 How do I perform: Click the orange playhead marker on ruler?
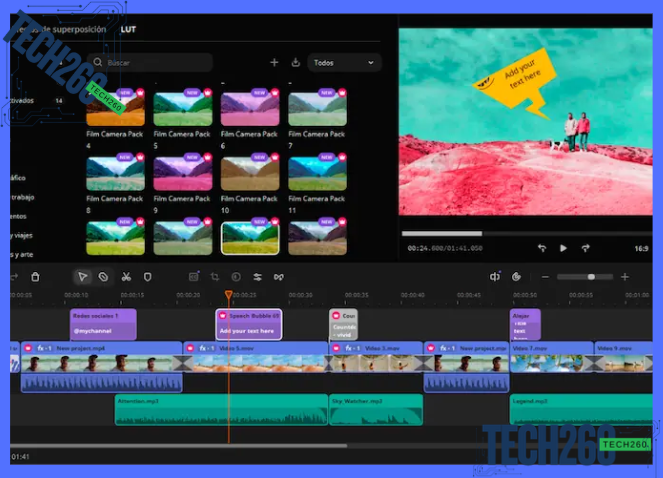pos(228,294)
